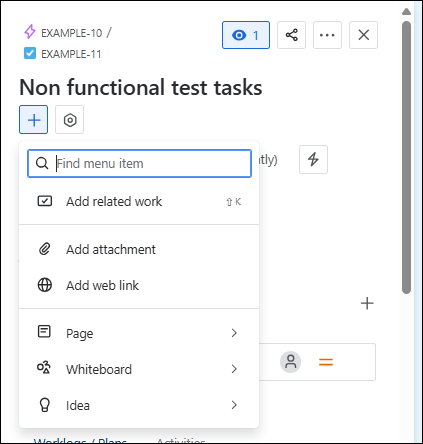Expand the Idea submenu
Screen dimensions: 423x444
(x=139, y=405)
